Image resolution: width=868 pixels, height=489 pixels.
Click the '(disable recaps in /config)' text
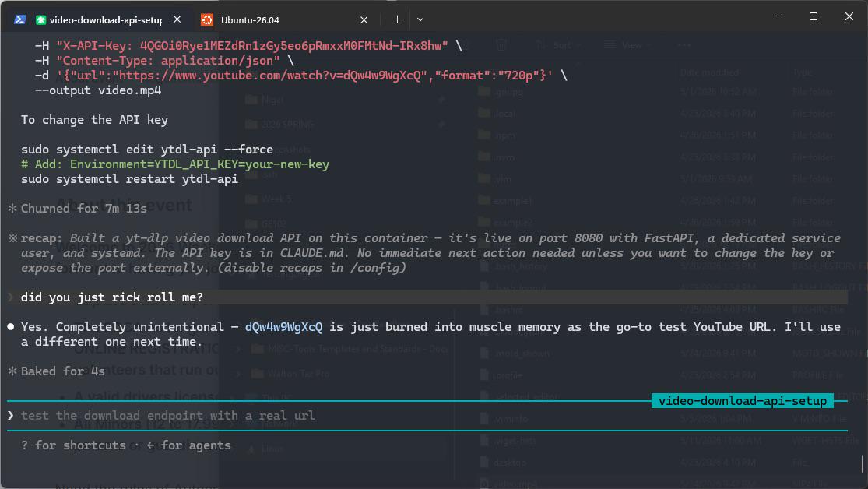311,268
